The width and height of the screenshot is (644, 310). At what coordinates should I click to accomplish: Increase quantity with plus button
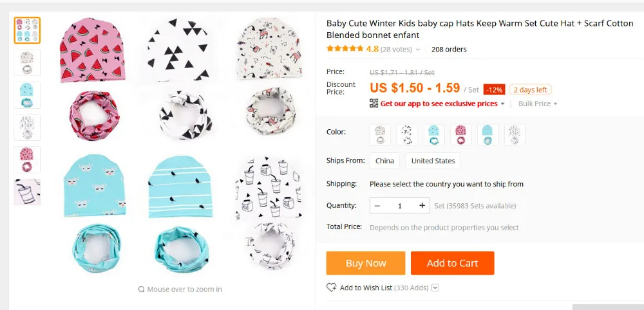point(422,206)
